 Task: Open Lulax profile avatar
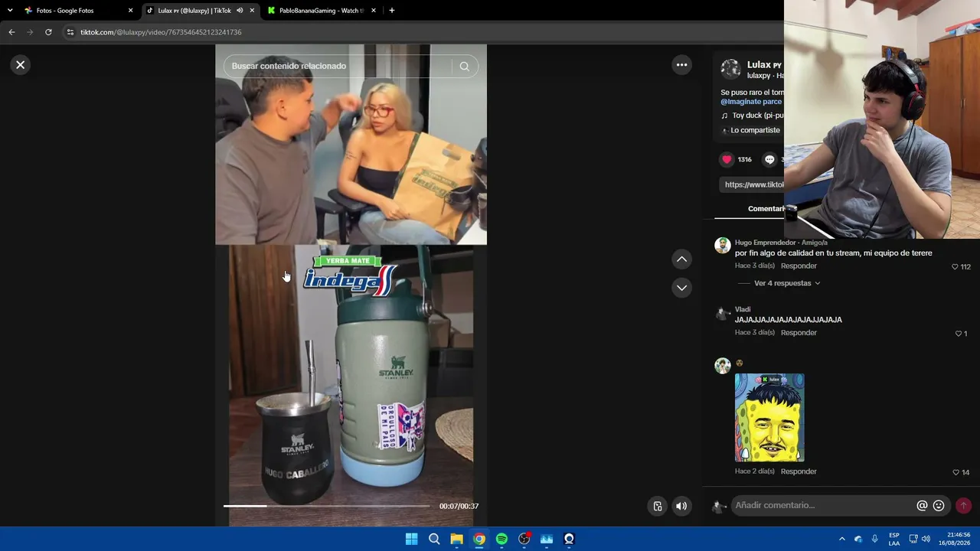click(730, 69)
